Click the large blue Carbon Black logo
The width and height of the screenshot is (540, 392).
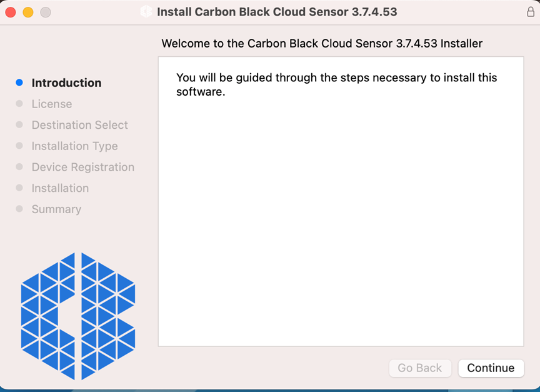pos(78,316)
